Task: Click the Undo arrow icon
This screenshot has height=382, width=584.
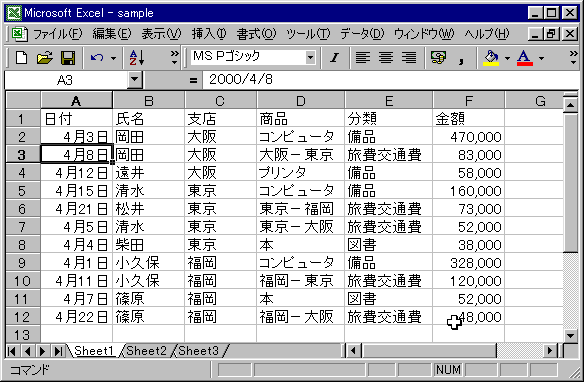Action: click(97, 58)
